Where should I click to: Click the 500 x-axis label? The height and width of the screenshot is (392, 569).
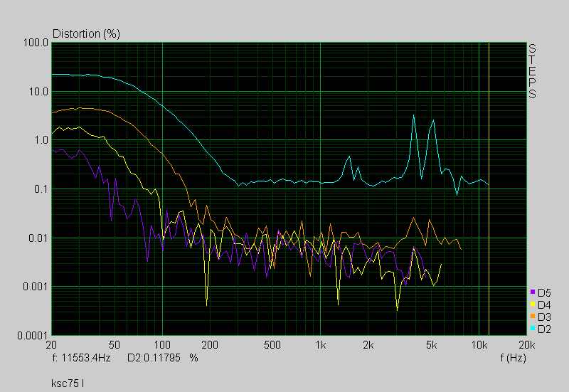pyautogui.click(x=272, y=345)
